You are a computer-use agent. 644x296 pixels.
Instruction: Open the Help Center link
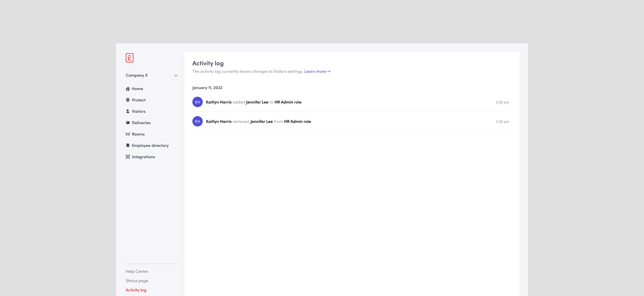coord(137,271)
